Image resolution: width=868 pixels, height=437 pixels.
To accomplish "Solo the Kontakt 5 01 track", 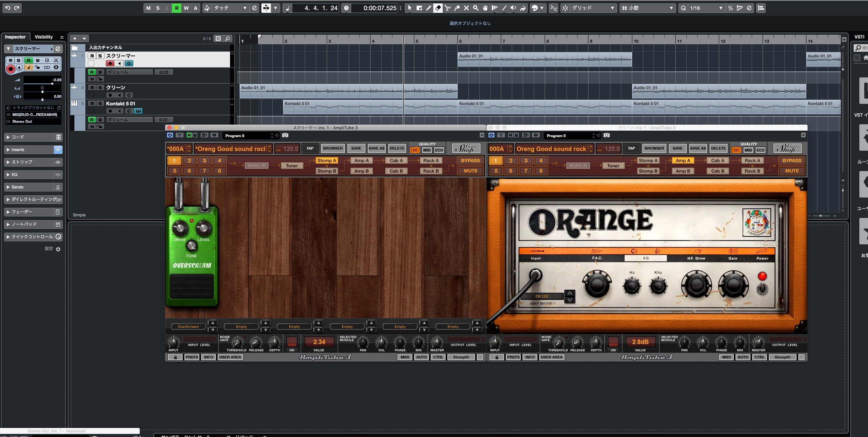I will pos(100,103).
